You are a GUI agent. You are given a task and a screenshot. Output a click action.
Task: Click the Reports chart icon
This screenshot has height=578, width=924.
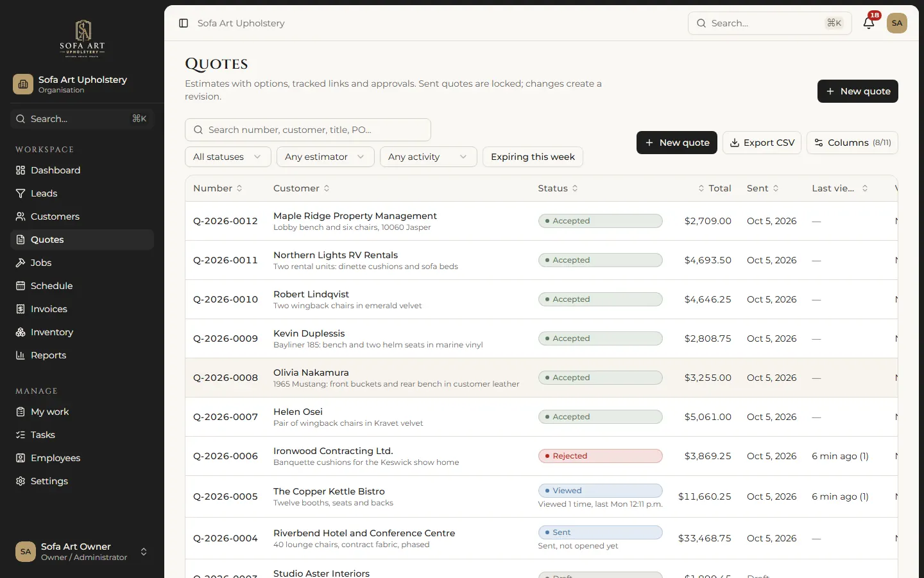(21, 355)
